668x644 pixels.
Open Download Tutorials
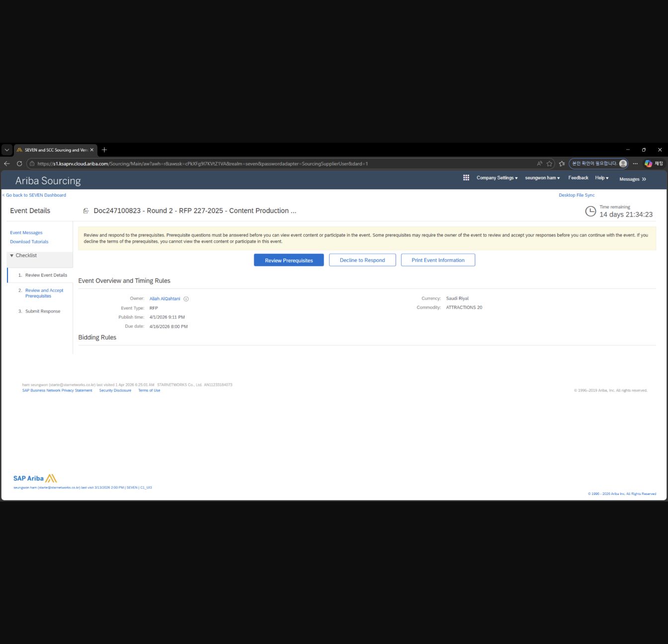click(x=29, y=241)
